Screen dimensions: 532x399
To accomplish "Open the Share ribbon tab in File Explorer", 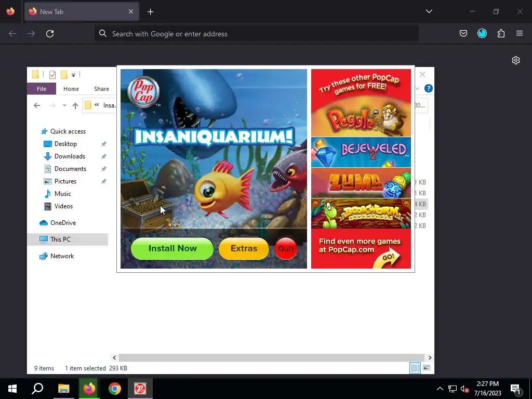I will [x=101, y=89].
